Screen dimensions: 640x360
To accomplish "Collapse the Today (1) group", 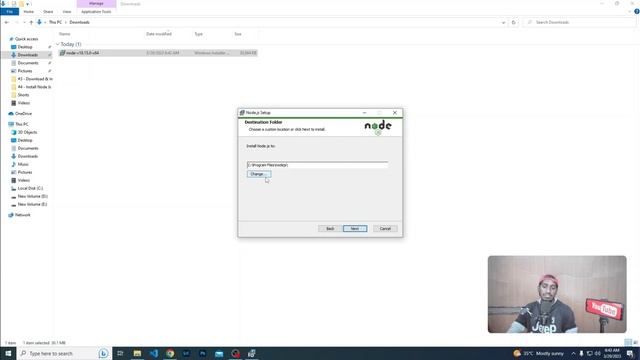I will coord(58,44).
